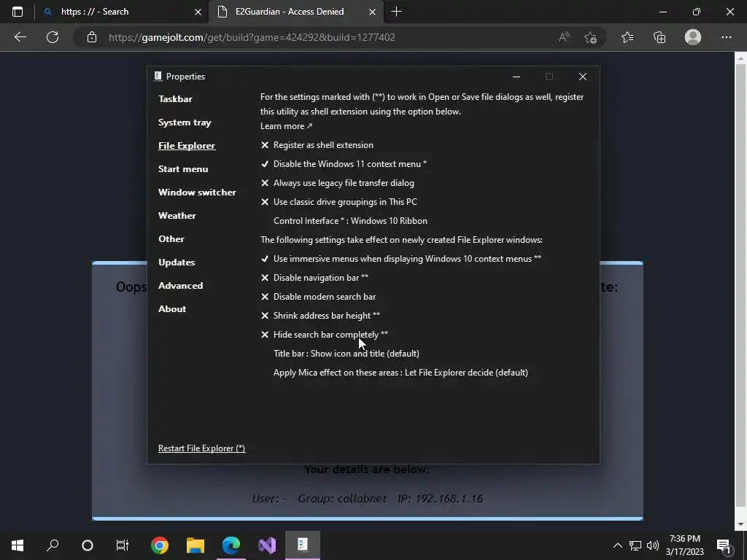This screenshot has height=560, width=747.
Task: Open Edge Settings and more menu
Action: [726, 37]
